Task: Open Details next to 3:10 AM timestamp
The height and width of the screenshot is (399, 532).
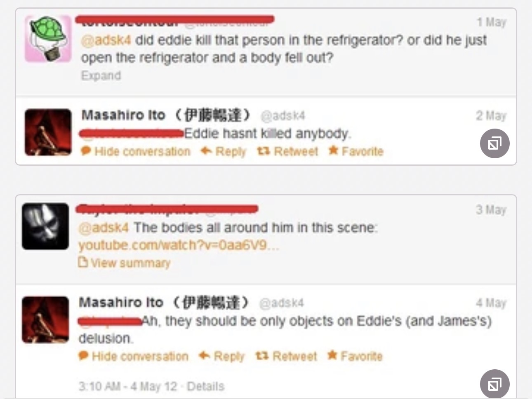Action: (205, 386)
